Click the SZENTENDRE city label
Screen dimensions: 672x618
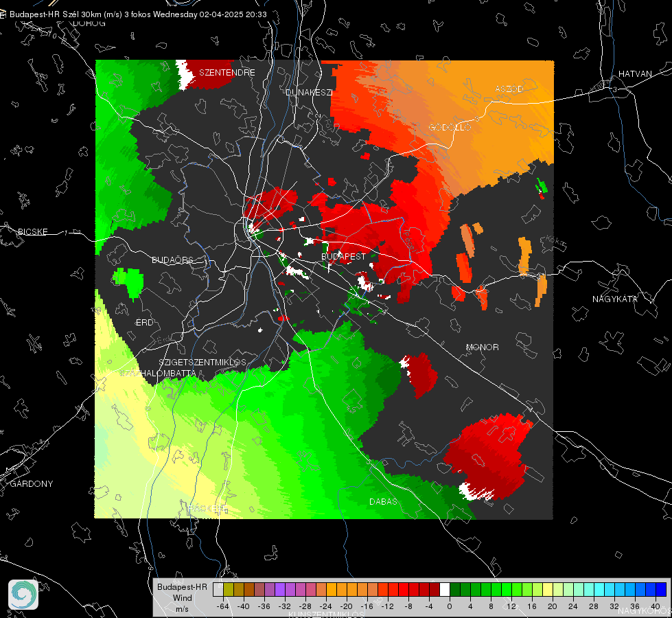pos(227,73)
